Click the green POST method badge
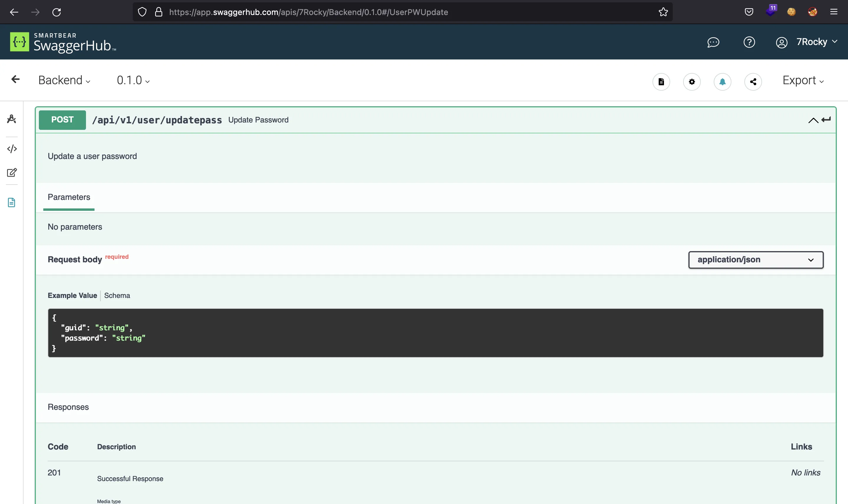 tap(62, 120)
